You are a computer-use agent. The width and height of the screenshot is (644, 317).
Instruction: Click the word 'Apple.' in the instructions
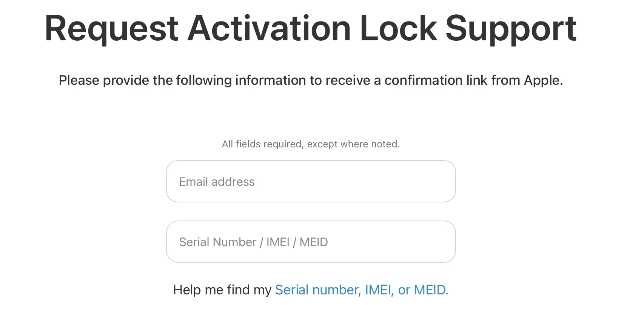click(x=543, y=80)
